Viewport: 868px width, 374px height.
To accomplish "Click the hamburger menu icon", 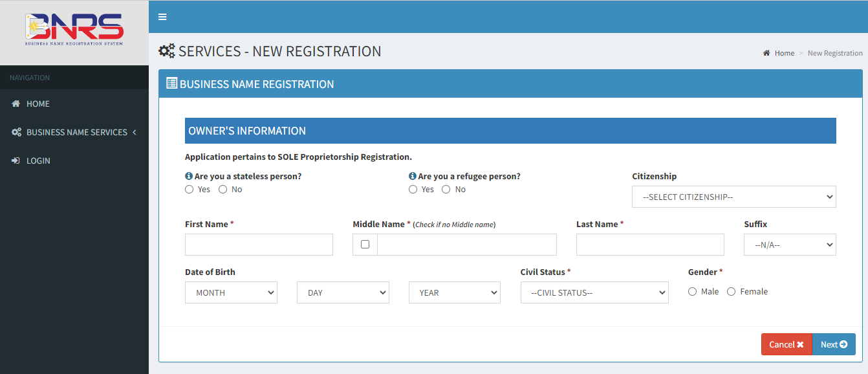I will (x=162, y=17).
